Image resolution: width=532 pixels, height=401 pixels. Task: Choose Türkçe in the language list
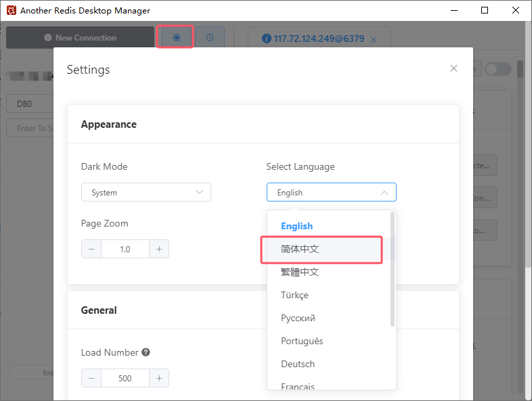point(294,295)
